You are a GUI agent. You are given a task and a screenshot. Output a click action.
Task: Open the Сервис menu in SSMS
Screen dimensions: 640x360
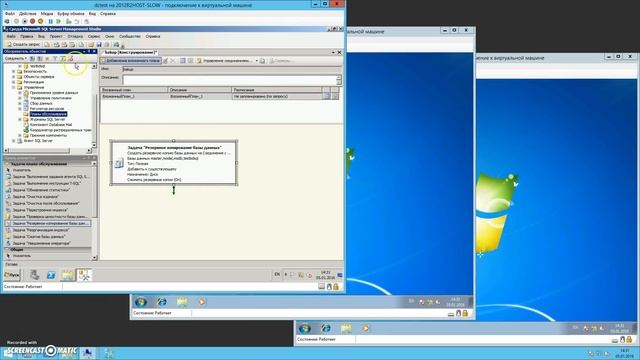point(94,36)
